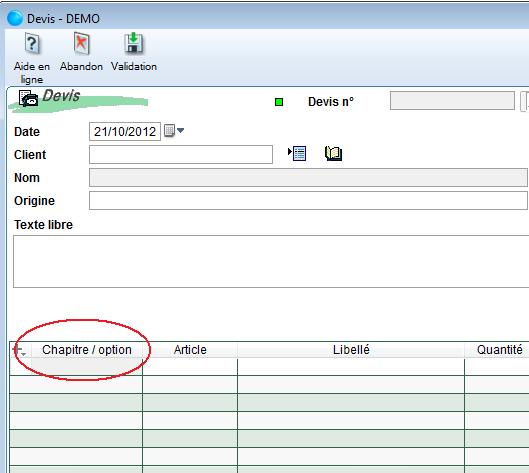529x473 pixels.
Task: Click the Date field showing 21/10/2012
Action: tap(125, 132)
